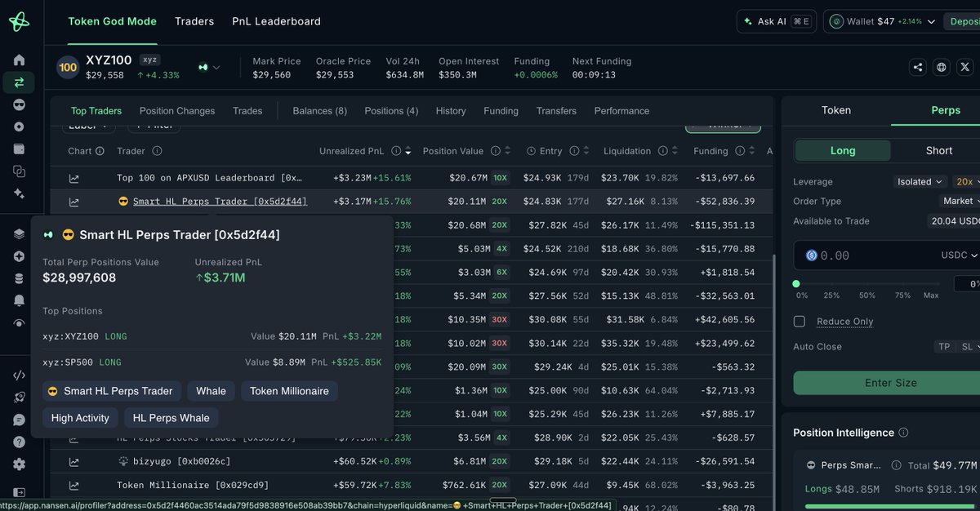Open the database coins sidebar icon
Image resolution: width=980 pixels, height=511 pixels.
point(19,278)
